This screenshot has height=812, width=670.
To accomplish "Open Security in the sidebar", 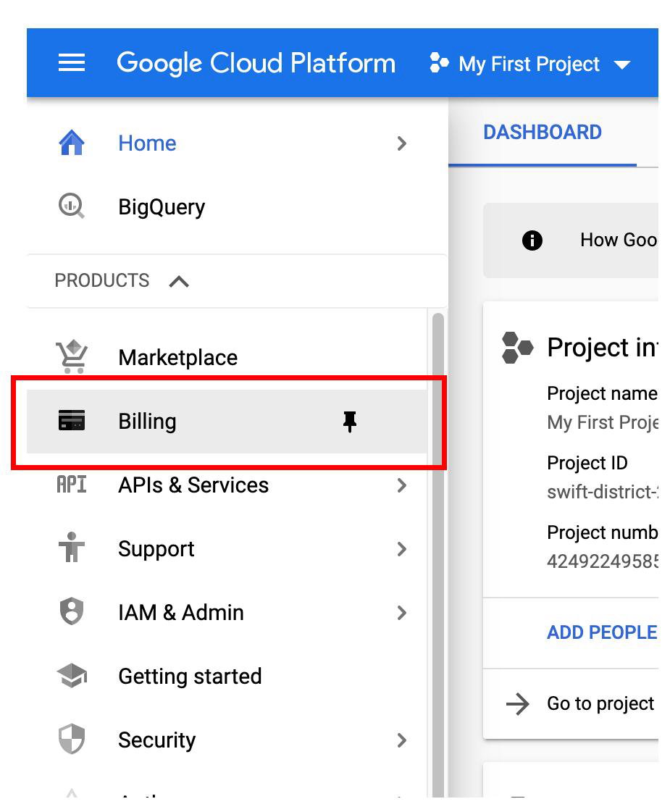I will (156, 740).
